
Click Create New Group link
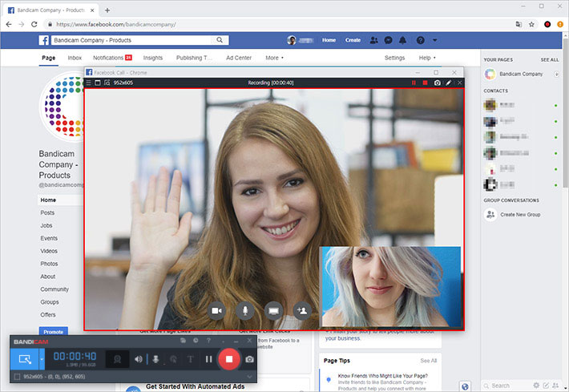[x=519, y=215]
